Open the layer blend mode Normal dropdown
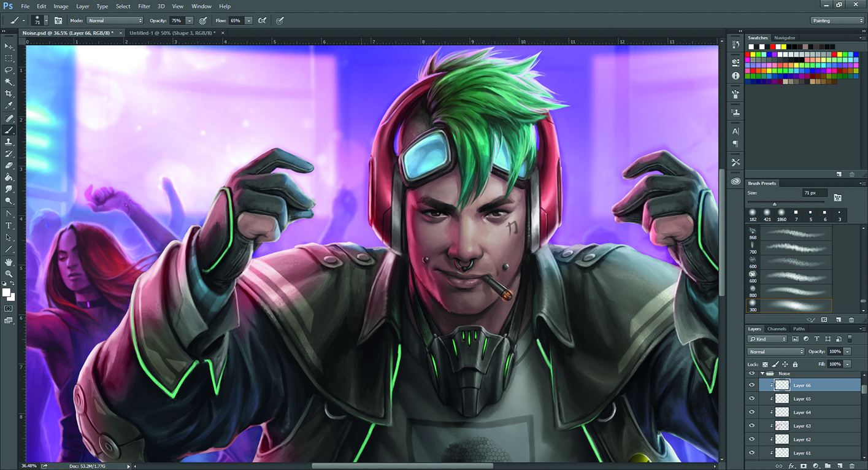This screenshot has width=868, height=470. [x=776, y=352]
